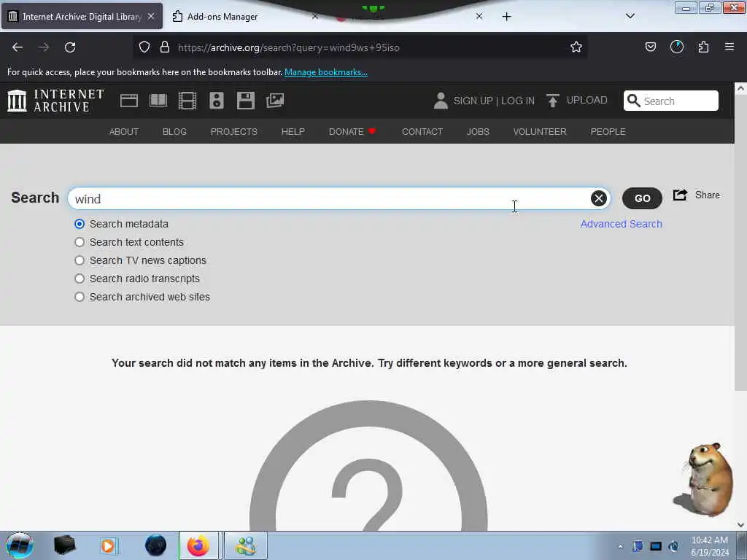Click the Share icon
Screen dimensions: 747x560
pyautogui.click(x=680, y=195)
